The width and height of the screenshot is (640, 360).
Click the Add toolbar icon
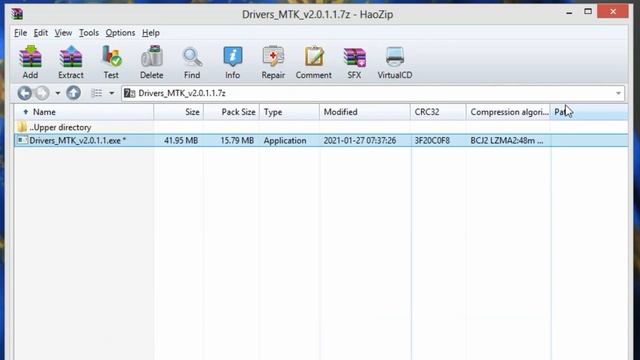pos(31,62)
